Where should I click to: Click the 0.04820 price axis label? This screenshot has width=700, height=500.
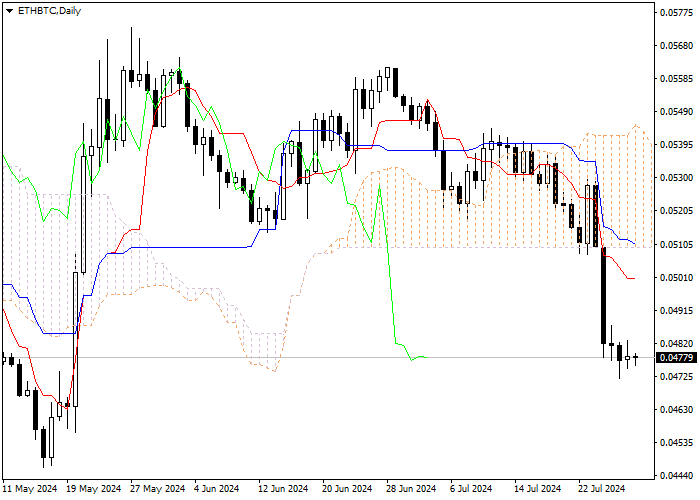click(676, 343)
